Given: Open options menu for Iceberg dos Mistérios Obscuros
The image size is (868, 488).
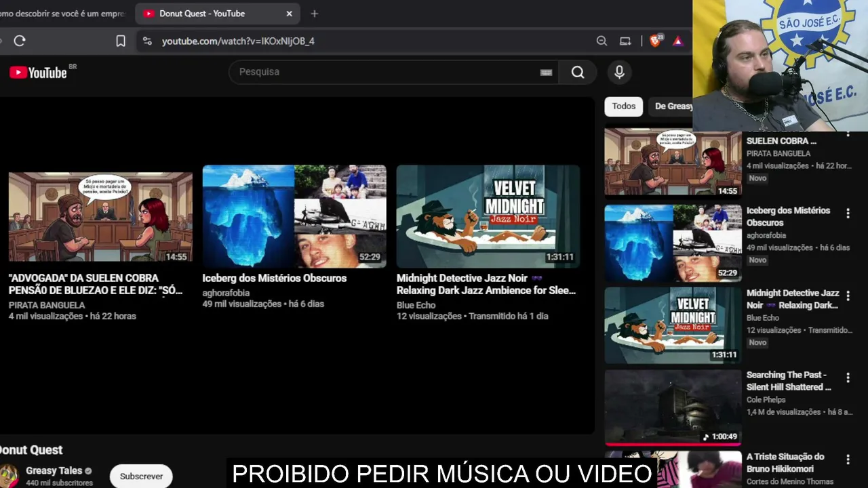Looking at the screenshot, I should coord(848,213).
